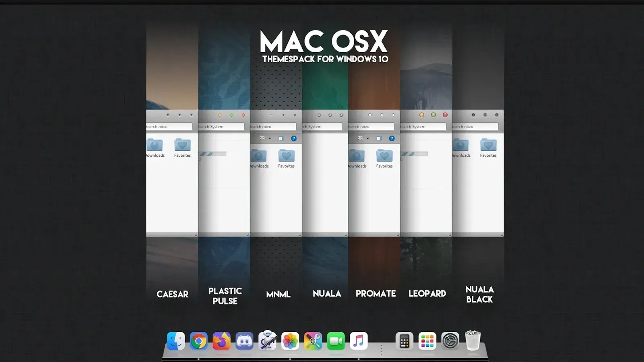The height and width of the screenshot is (362, 644).
Task: Click the NUALA label next to MNML
Action: 327,294
